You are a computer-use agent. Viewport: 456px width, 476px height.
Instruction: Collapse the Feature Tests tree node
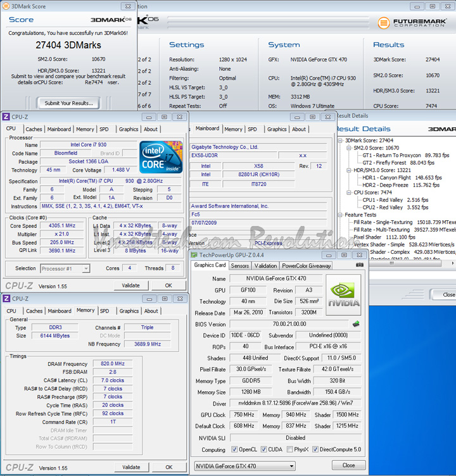click(341, 215)
